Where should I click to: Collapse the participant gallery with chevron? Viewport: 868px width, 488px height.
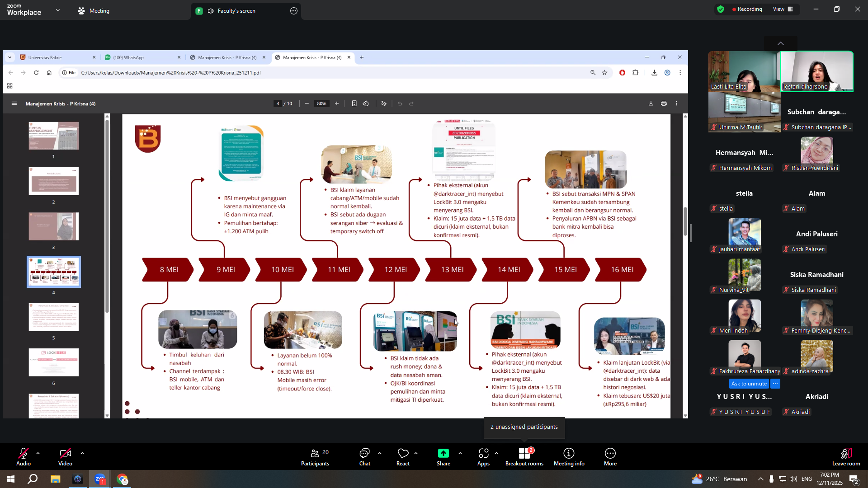[x=781, y=43]
